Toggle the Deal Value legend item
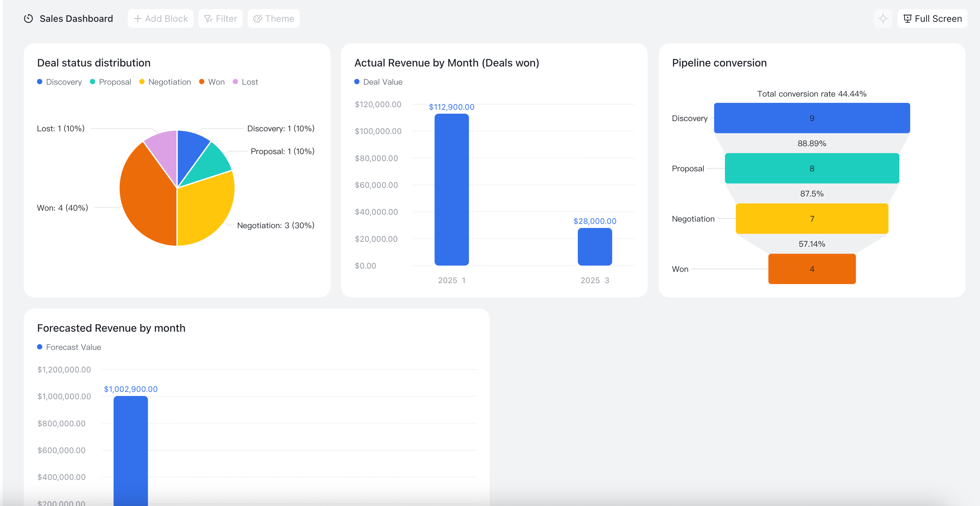 378,82
